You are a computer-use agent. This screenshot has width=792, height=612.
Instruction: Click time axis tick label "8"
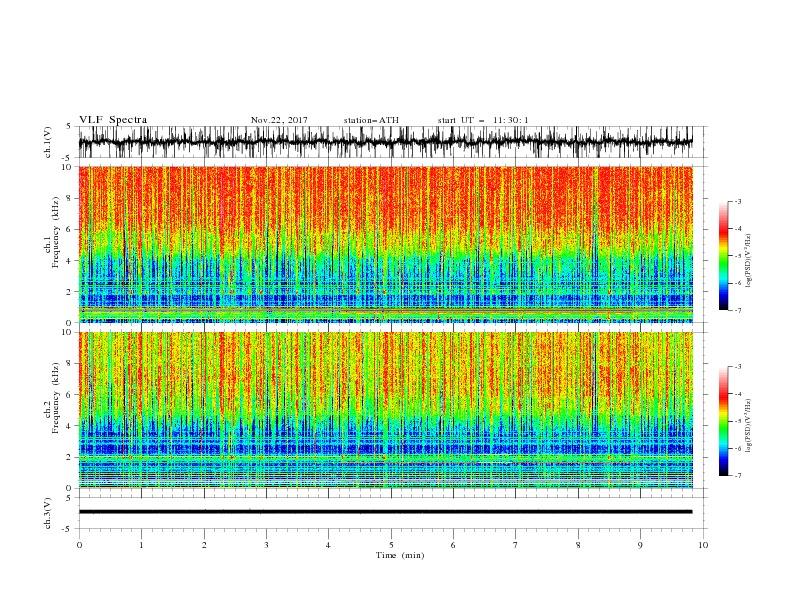tap(578, 545)
